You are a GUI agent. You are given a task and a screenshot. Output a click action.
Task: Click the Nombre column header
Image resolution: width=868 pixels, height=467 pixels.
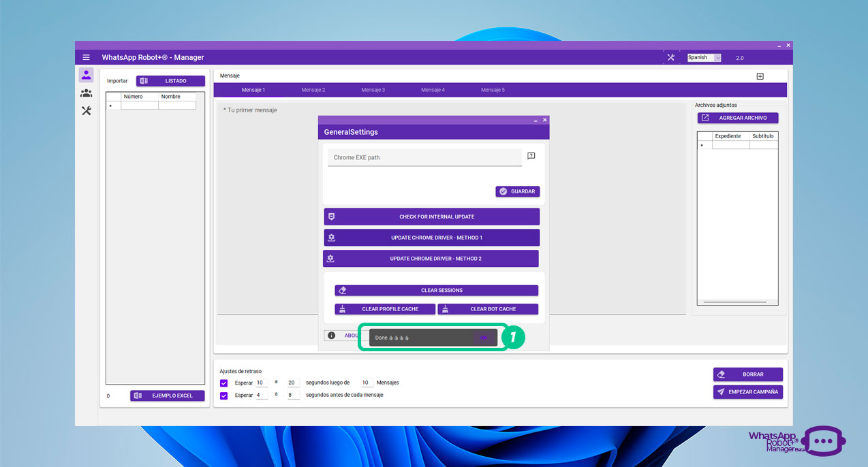pos(177,97)
